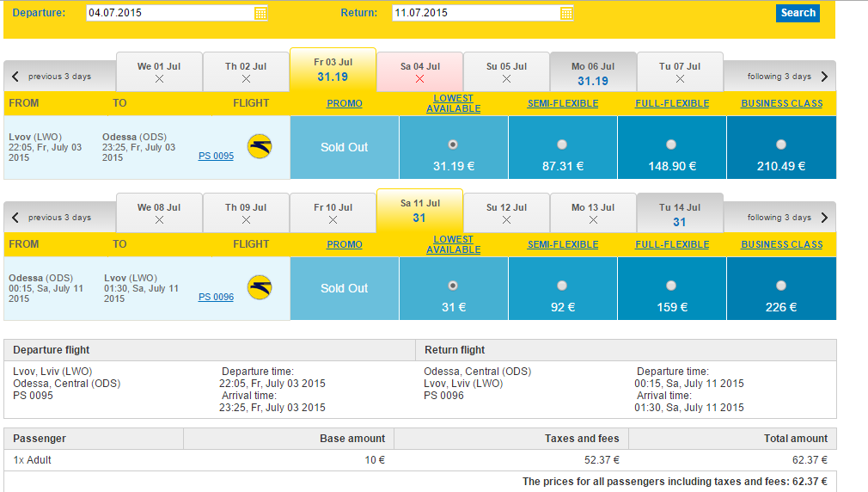Viewport: 868px width, 492px height.
Task: Switch to Th 09 Jul return tab
Action: tap(246, 213)
